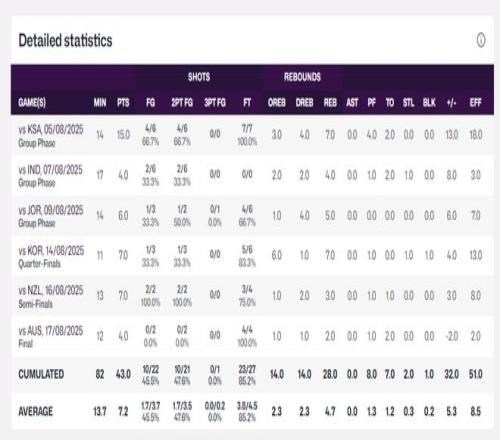Screen dimensions: 500x440
Task: Click the OREB column header
Action: (x=277, y=103)
